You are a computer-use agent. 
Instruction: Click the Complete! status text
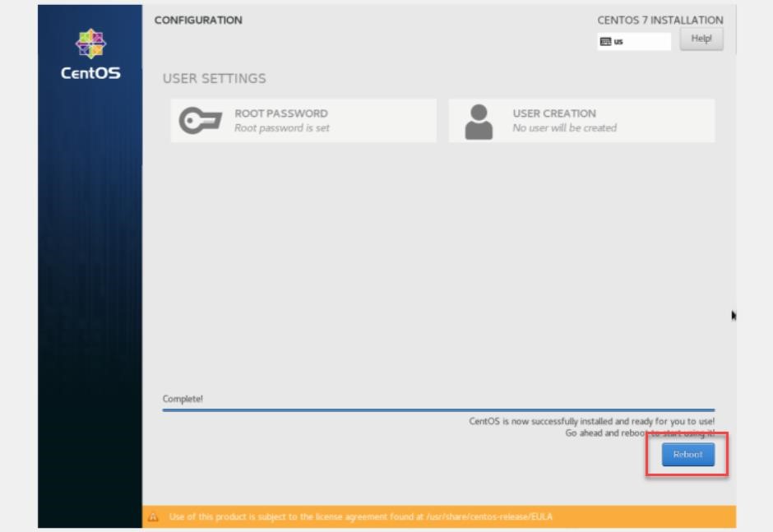(x=183, y=399)
